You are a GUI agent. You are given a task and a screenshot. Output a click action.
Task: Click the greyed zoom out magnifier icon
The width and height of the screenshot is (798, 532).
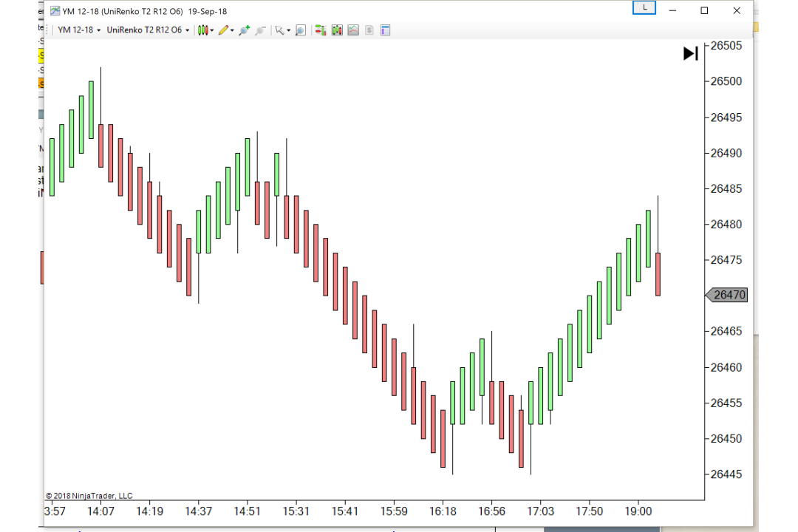click(x=260, y=30)
